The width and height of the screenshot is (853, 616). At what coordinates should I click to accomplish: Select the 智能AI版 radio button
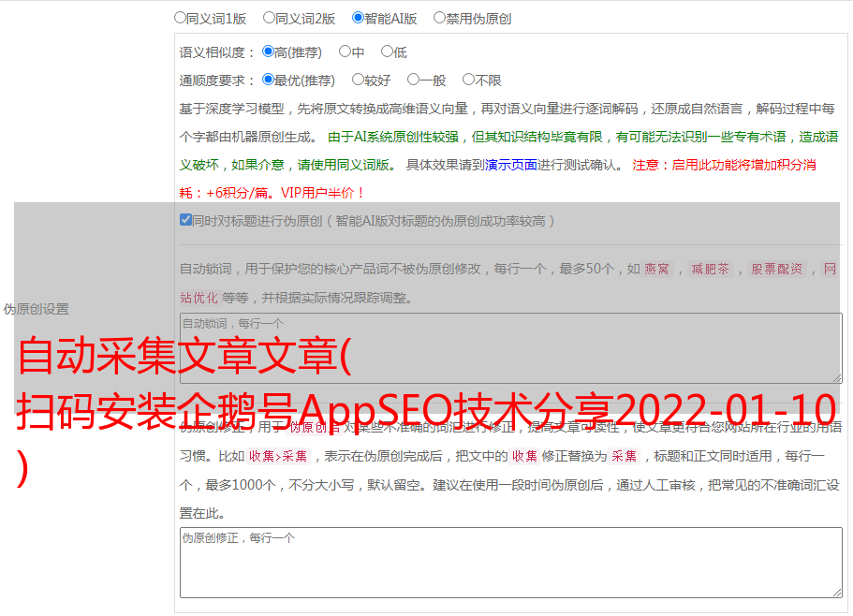point(358,18)
